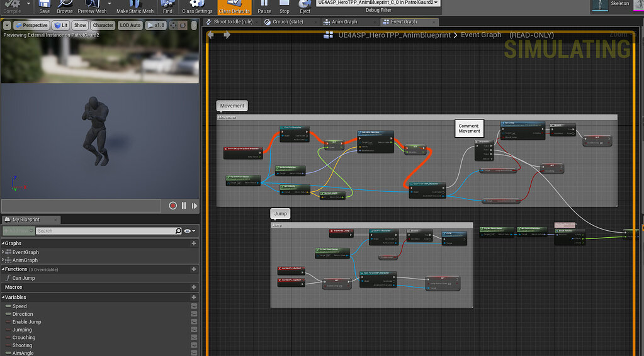Screen dimensions: 644x356
Task: Switch to the Anim Graph tab
Action: pos(343,21)
